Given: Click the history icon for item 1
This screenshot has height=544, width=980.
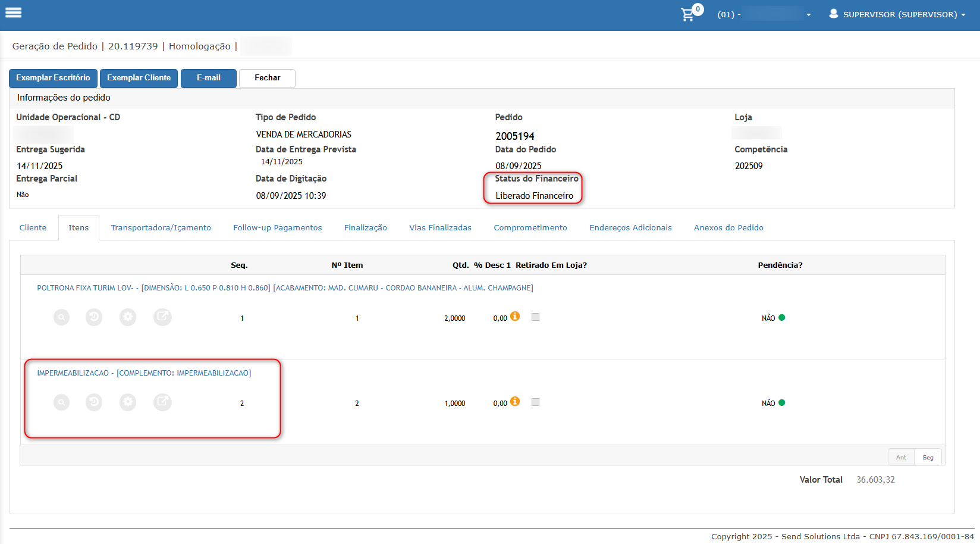Looking at the screenshot, I should click(x=94, y=317).
